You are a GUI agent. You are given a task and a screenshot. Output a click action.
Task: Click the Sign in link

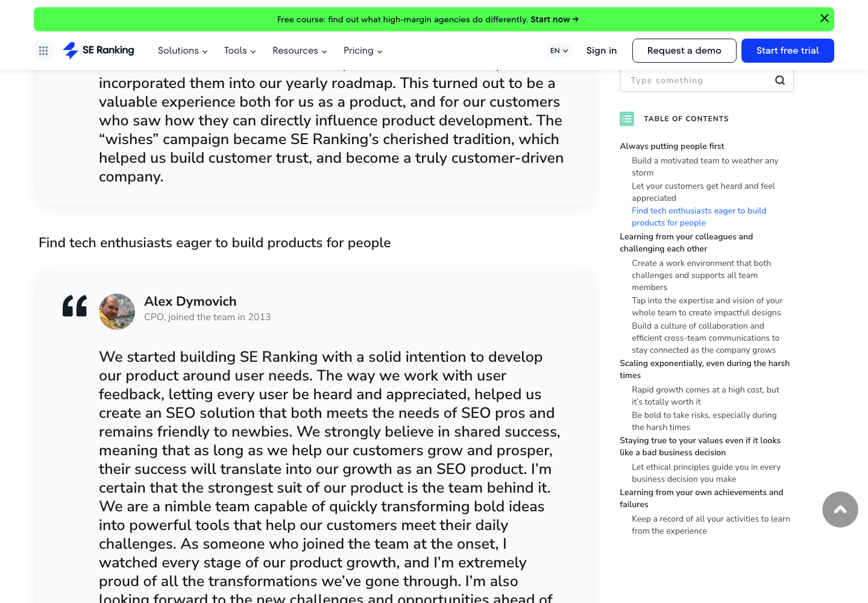(602, 51)
